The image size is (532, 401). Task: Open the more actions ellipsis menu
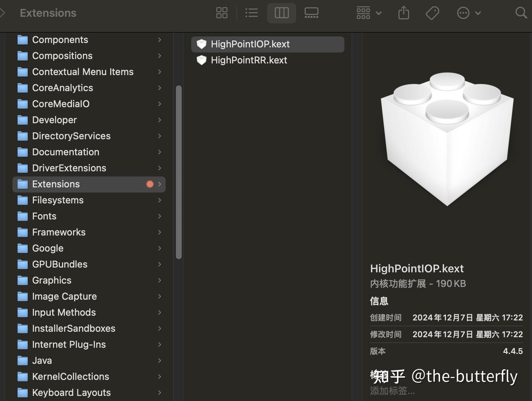click(463, 13)
